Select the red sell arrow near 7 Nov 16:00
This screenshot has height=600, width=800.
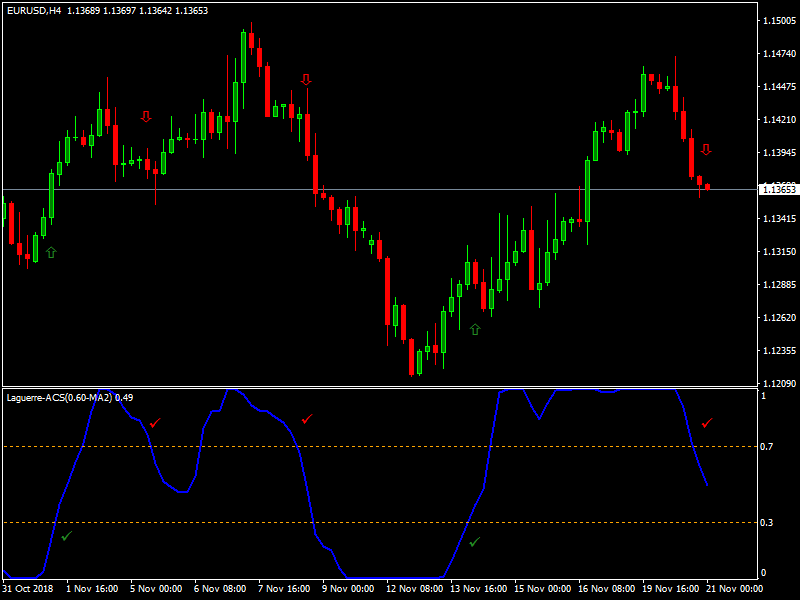(306, 79)
